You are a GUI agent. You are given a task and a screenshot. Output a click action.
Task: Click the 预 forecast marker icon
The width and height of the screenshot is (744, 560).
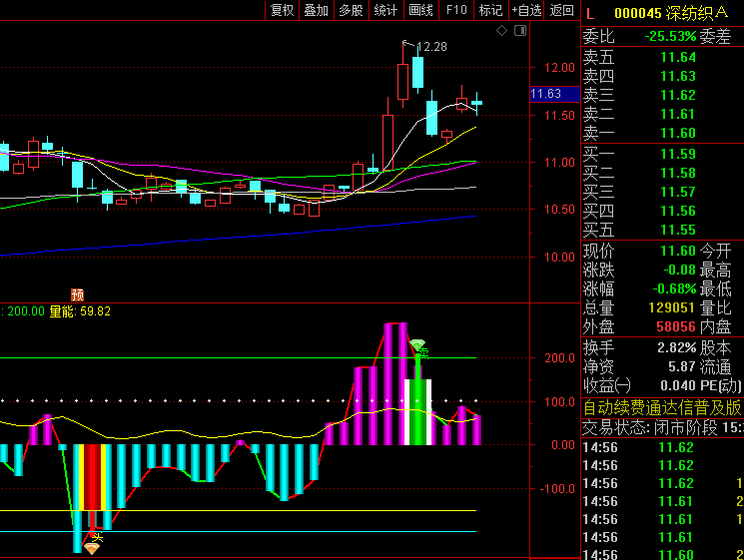tap(77, 294)
